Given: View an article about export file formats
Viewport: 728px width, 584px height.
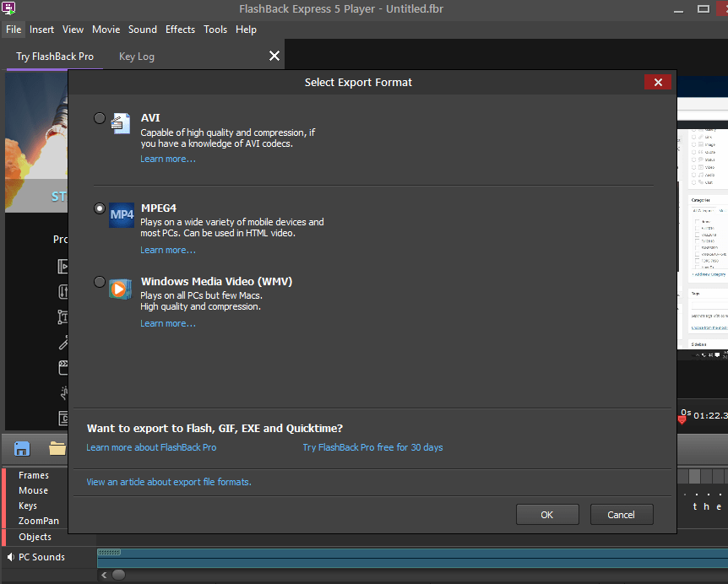Looking at the screenshot, I should (169, 482).
